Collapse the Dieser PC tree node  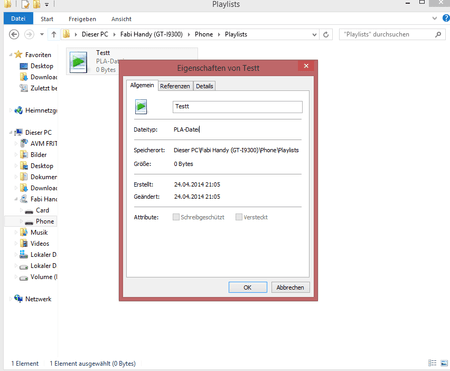(11, 132)
